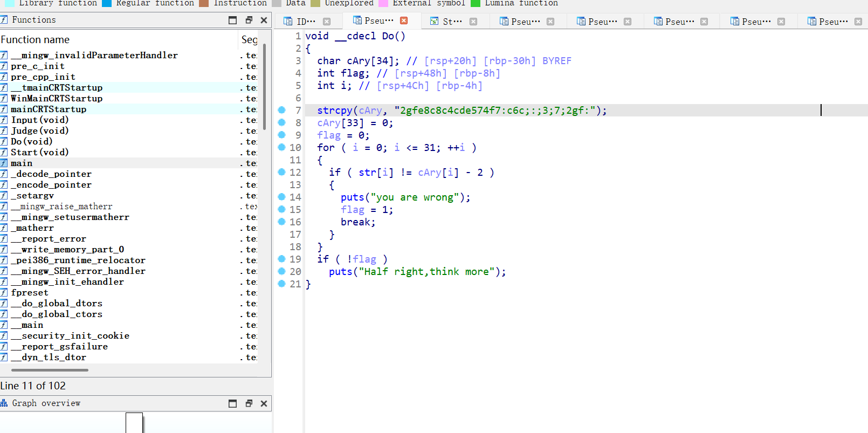The height and width of the screenshot is (433, 868).
Task: Click the function icon beside main
Action: pos(4,163)
